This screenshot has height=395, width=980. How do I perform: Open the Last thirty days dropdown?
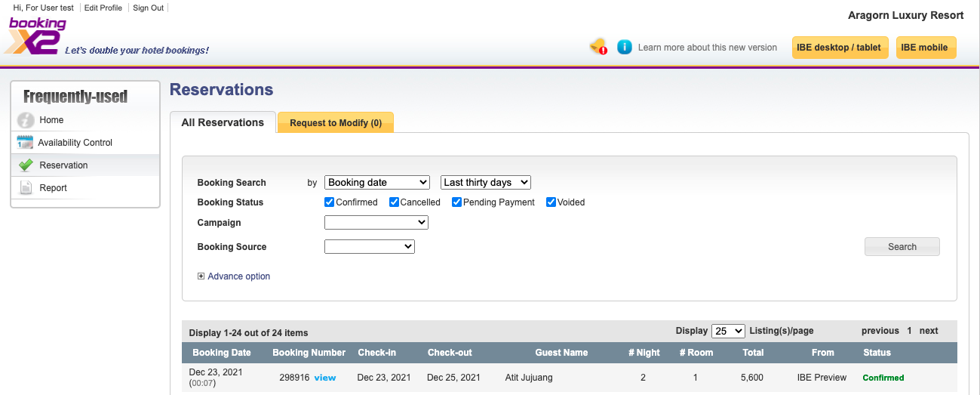(x=485, y=182)
